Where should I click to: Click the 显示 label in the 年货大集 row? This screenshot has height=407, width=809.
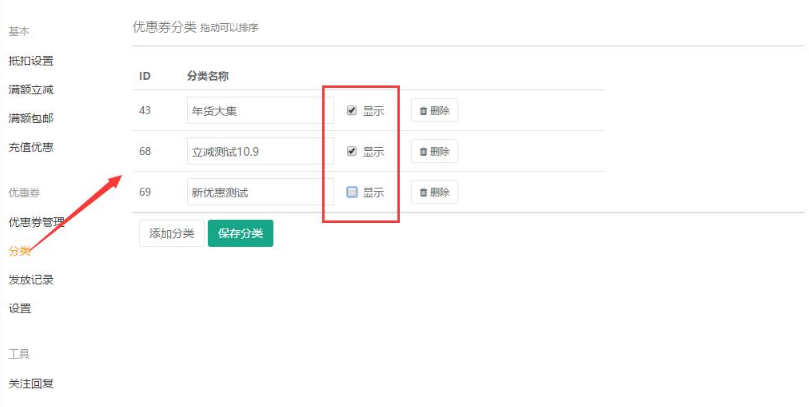pyautogui.click(x=374, y=110)
